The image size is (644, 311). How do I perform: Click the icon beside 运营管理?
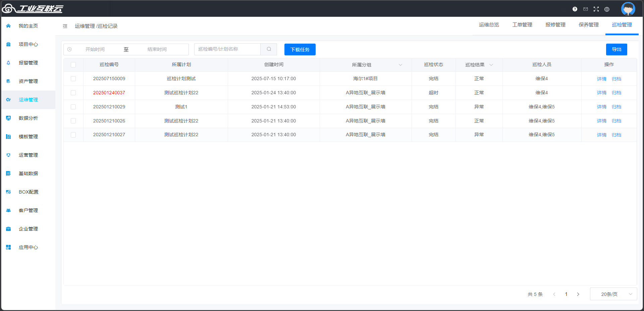click(x=8, y=155)
